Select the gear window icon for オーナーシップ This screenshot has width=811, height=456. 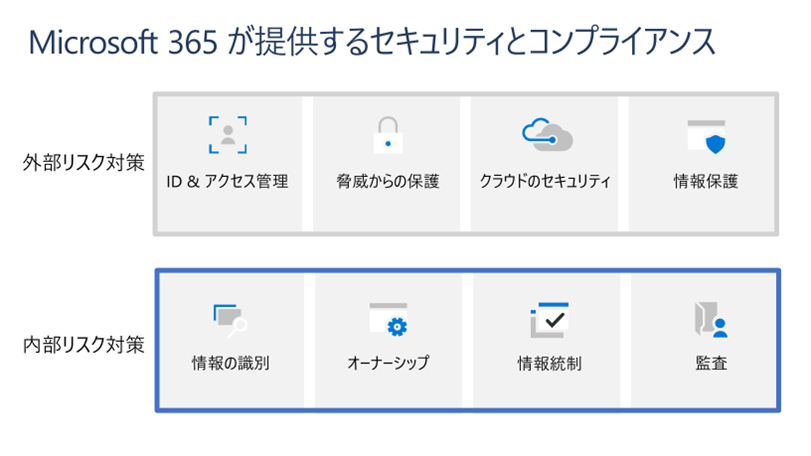click(x=389, y=319)
